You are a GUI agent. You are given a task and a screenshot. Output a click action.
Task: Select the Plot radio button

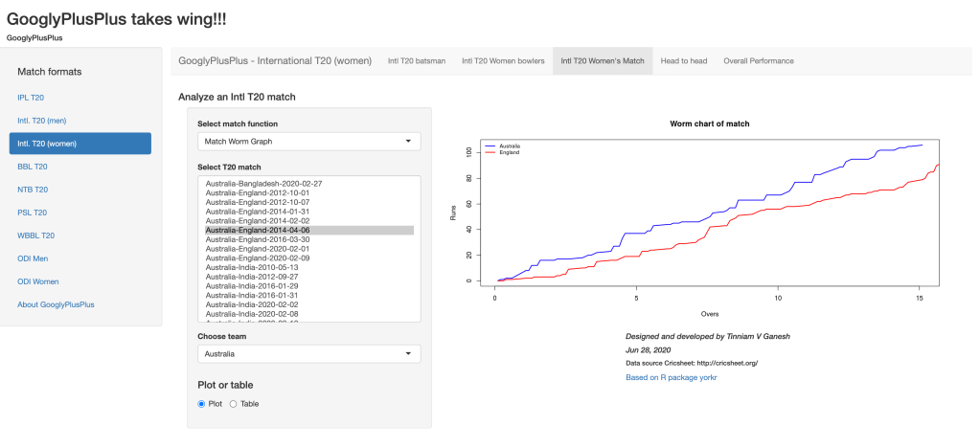pos(201,404)
